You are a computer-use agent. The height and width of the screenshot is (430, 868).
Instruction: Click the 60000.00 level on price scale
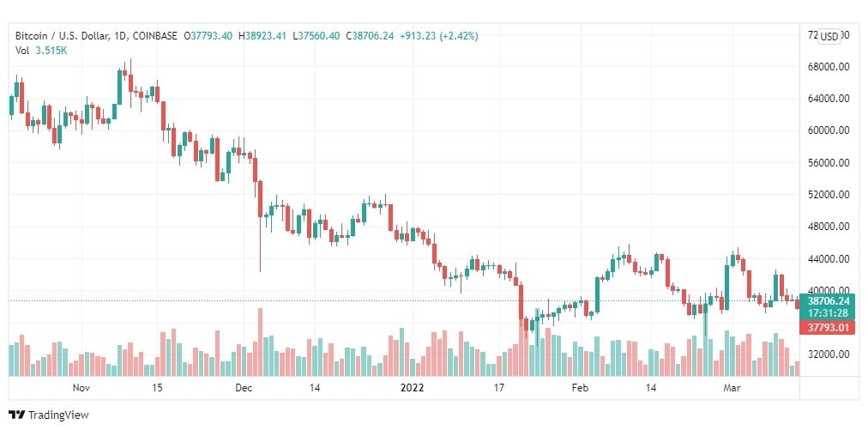[x=828, y=130]
